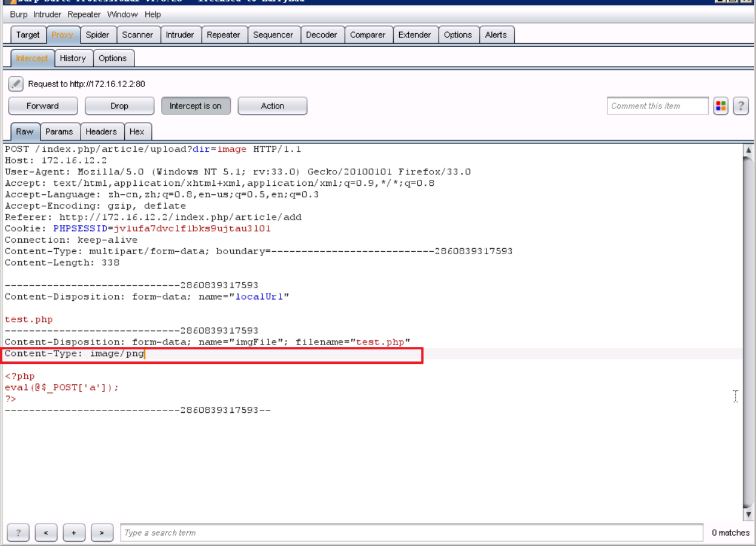Open the highlight color picker icon

[720, 106]
